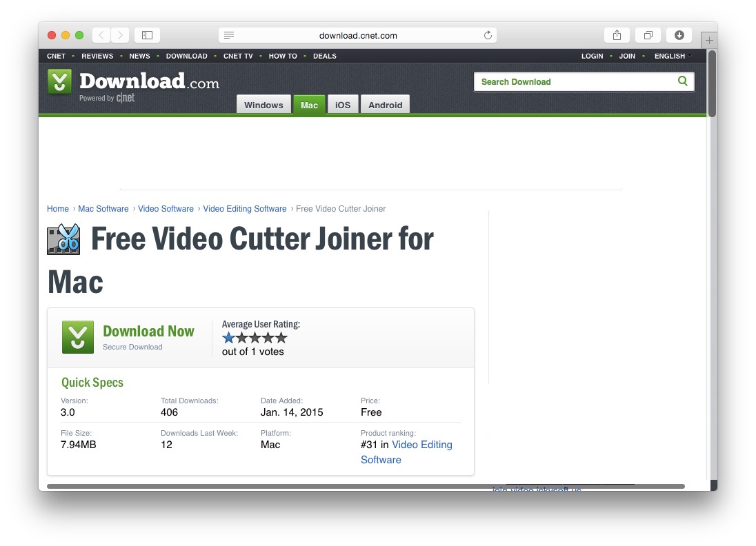Open Video Editing Software product ranking link
This screenshot has height=546, width=756.
(406, 452)
